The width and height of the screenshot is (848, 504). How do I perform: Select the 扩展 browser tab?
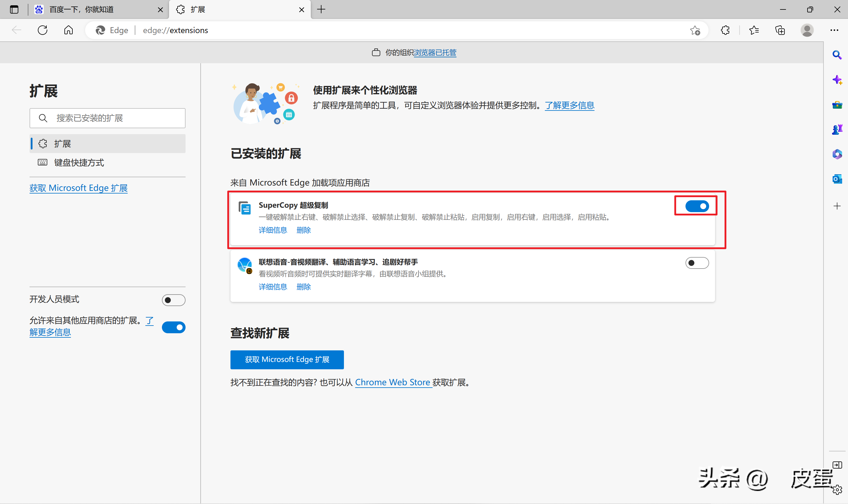[239, 9]
